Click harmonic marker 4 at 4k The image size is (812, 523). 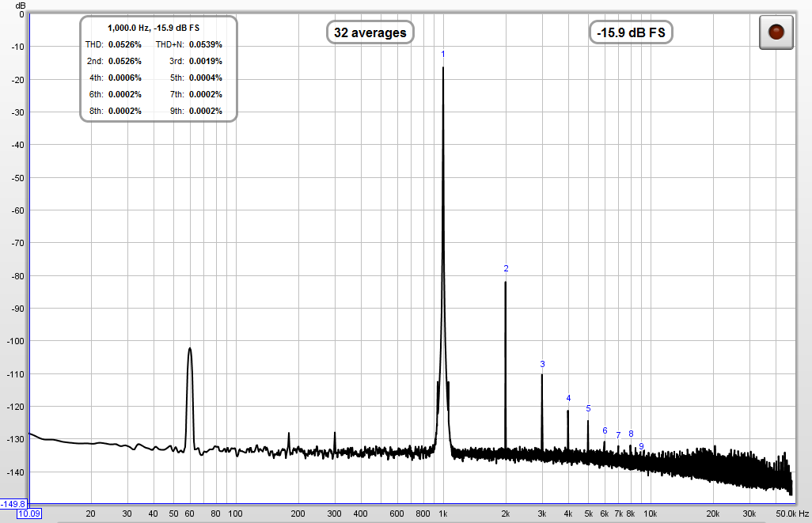pyautogui.click(x=568, y=398)
